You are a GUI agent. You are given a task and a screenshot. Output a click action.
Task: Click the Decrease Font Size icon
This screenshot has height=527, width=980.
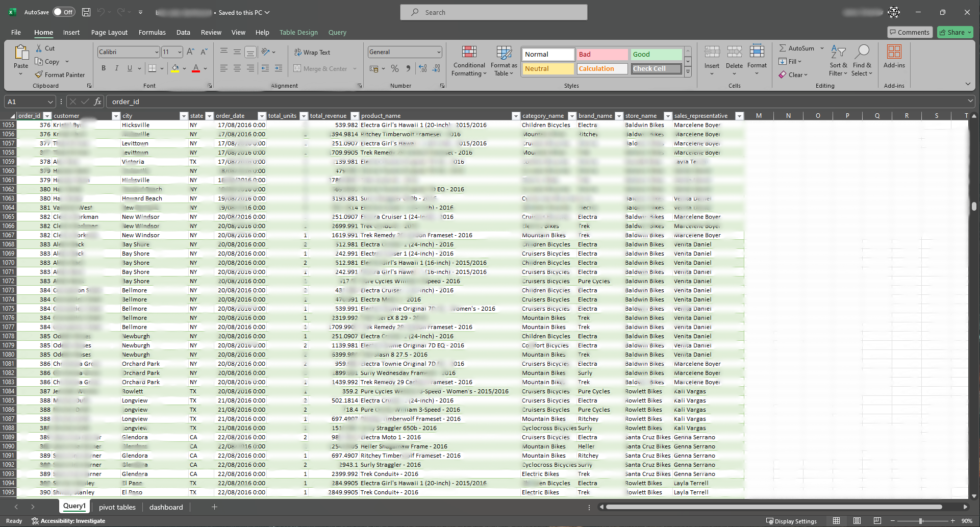click(x=204, y=52)
